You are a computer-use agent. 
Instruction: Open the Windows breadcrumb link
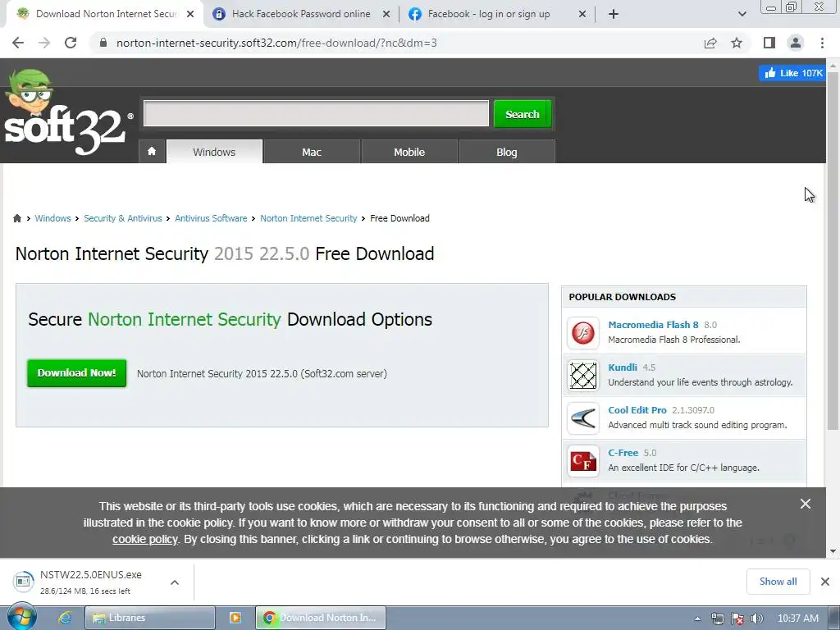(52, 218)
